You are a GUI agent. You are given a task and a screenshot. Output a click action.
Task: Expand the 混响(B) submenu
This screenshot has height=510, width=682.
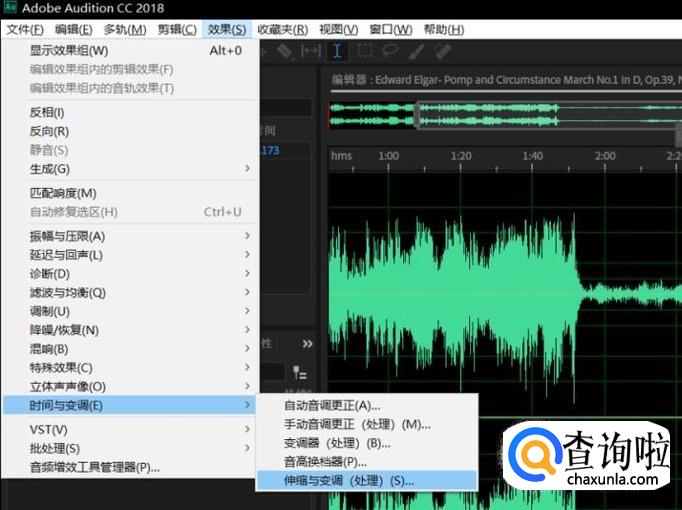click(x=130, y=349)
